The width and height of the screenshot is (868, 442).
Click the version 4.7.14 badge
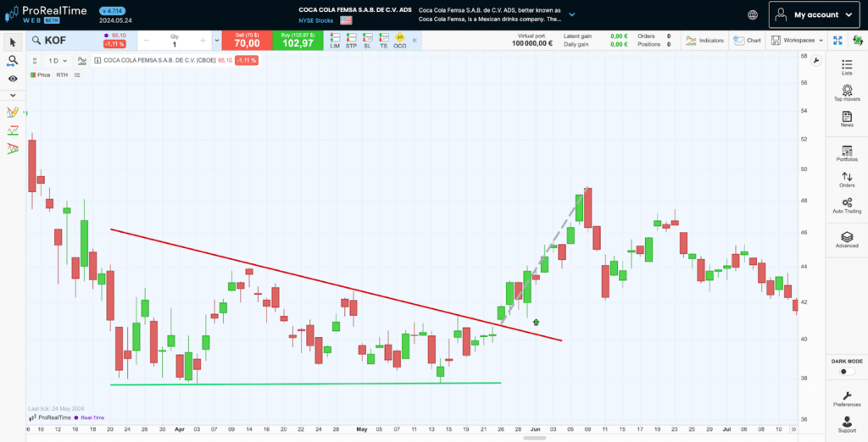pos(113,10)
